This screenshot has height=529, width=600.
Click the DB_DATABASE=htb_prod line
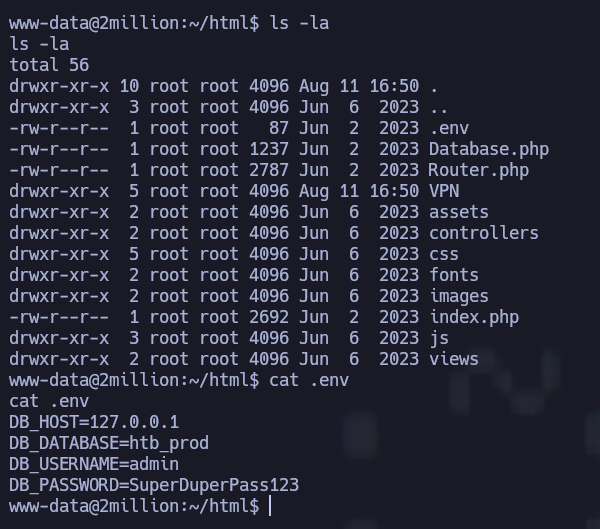tap(109, 443)
